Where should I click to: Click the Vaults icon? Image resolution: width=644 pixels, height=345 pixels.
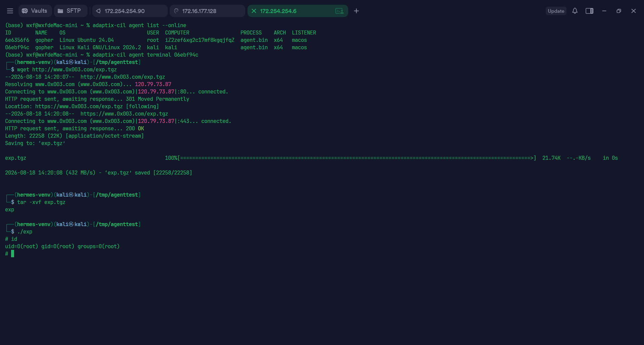(25, 11)
